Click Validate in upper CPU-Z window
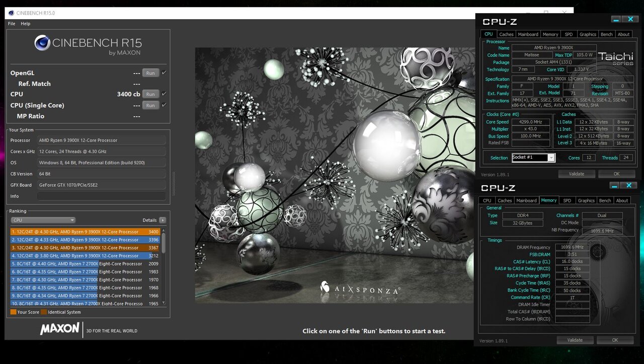Screen dimensions: 644x364 577,174
